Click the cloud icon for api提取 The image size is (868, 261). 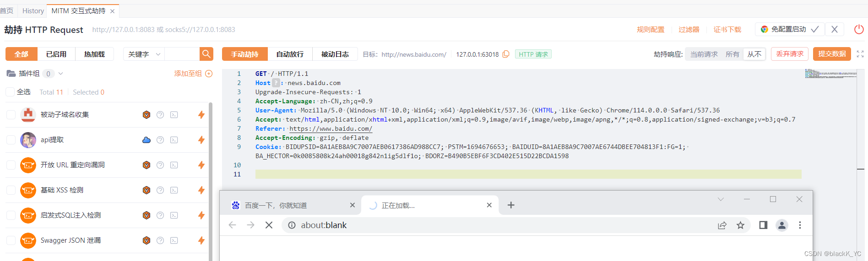tap(146, 140)
